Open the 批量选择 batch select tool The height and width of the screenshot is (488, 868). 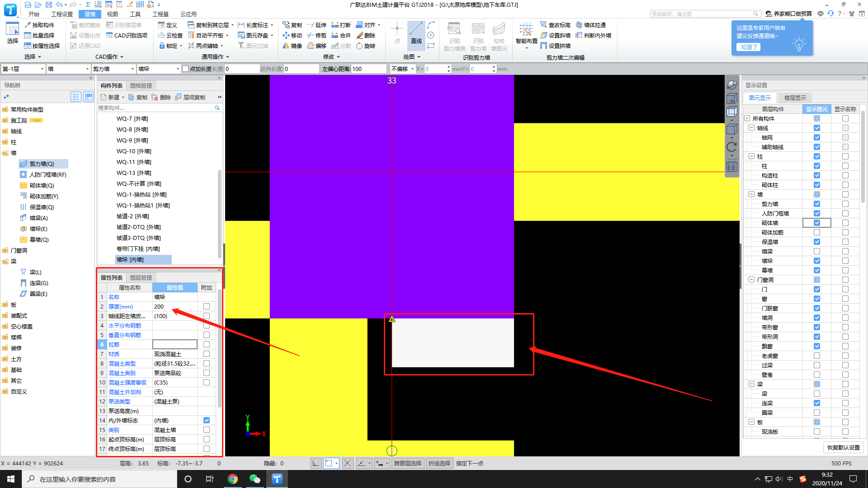(x=39, y=35)
